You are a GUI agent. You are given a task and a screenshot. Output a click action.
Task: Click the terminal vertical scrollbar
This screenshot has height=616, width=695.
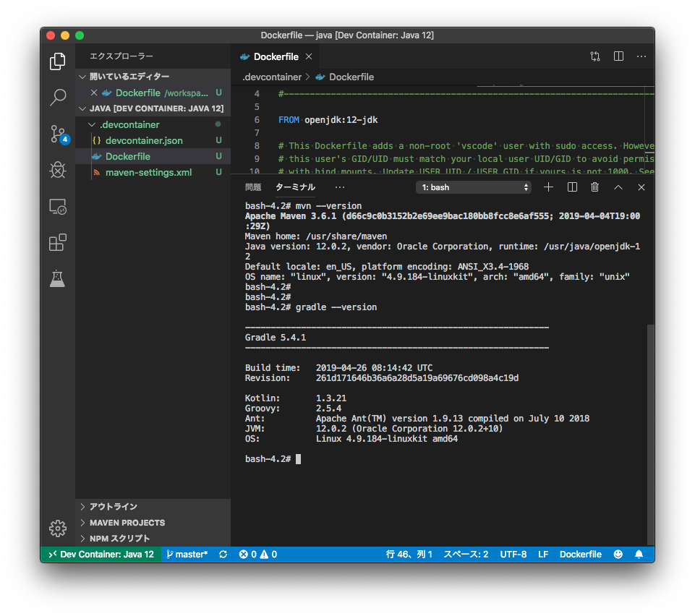[x=650, y=435]
